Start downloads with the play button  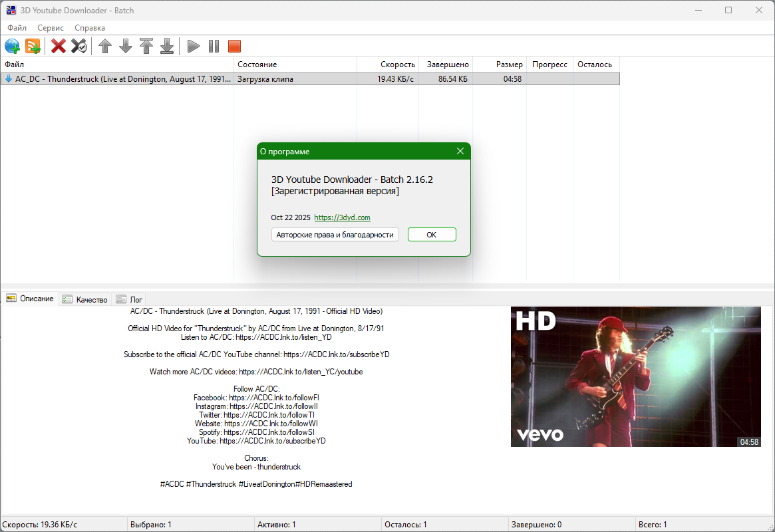coord(194,47)
